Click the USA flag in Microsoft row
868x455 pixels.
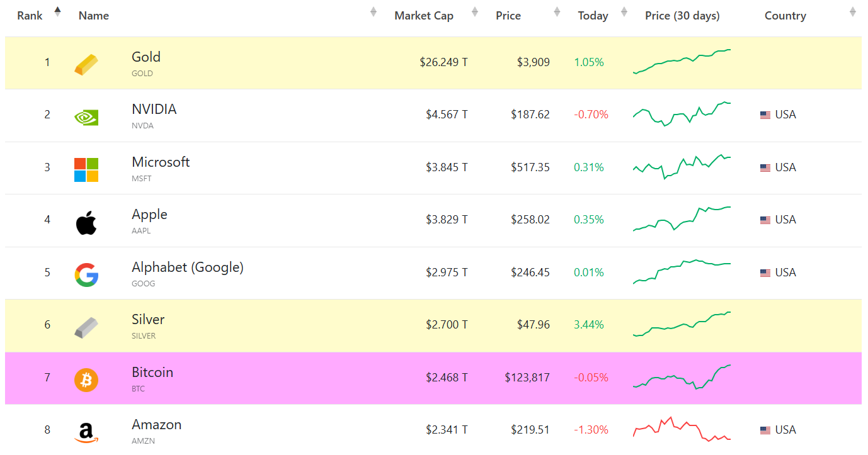(765, 168)
